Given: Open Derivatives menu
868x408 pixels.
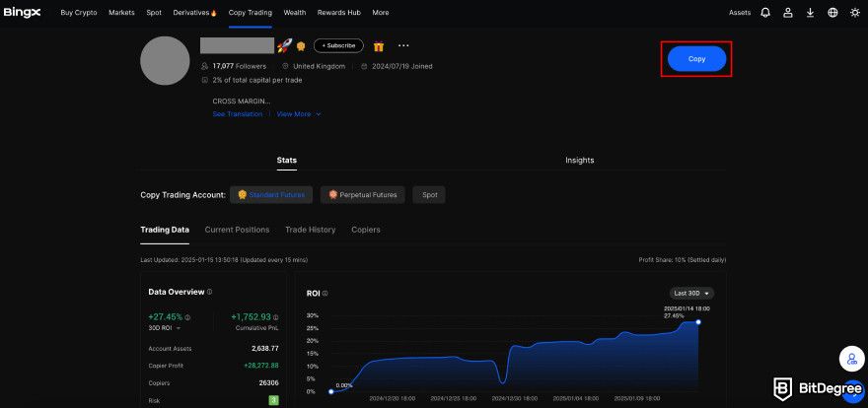Looking at the screenshot, I should (195, 12).
